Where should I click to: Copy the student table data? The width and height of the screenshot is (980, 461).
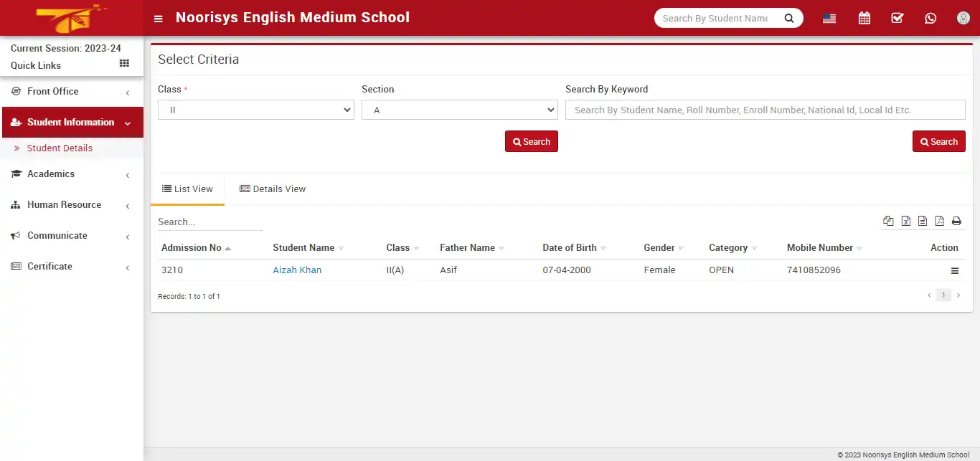[888, 221]
